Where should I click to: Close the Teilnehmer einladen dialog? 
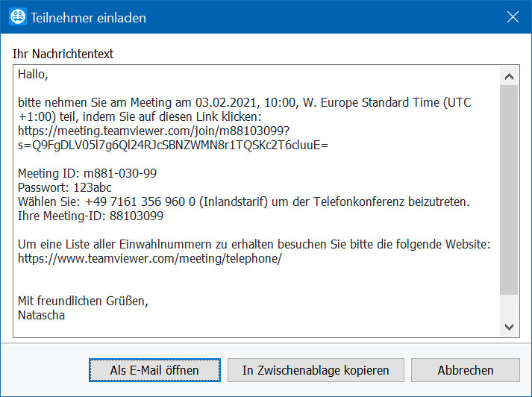tap(513, 16)
